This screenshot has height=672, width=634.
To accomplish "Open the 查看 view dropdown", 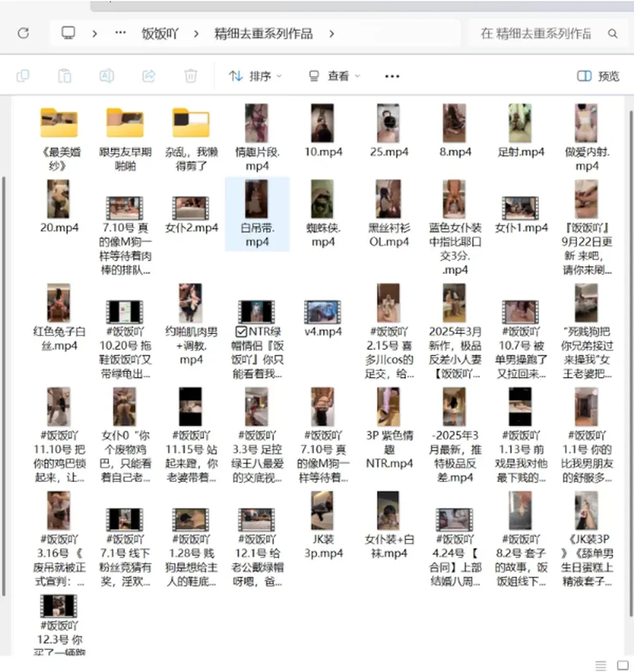I will click(334, 77).
